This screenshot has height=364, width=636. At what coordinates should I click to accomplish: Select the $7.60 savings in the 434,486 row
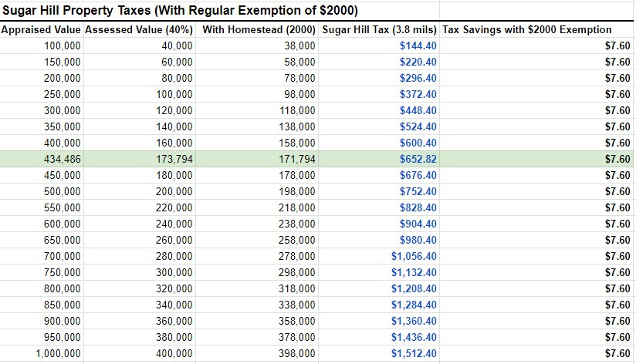coord(617,160)
